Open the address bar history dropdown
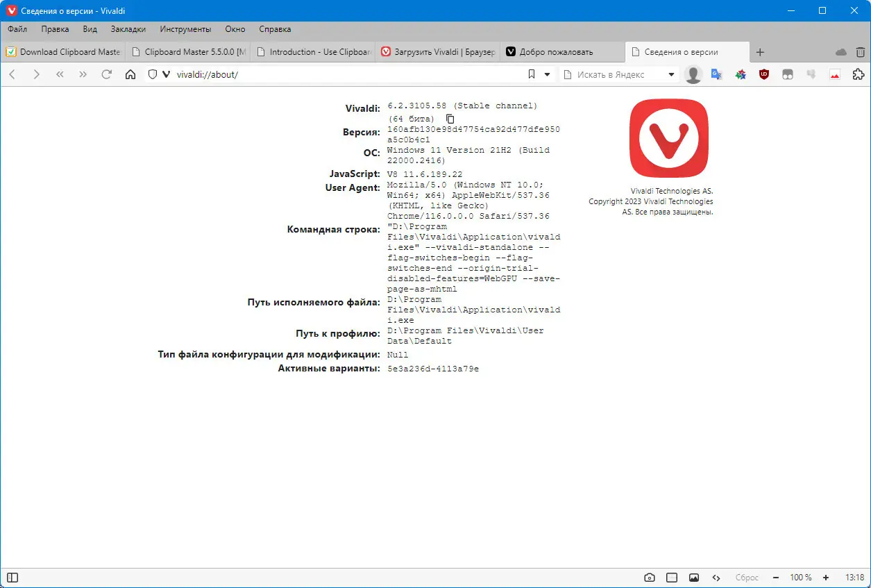871x588 pixels. click(x=547, y=74)
